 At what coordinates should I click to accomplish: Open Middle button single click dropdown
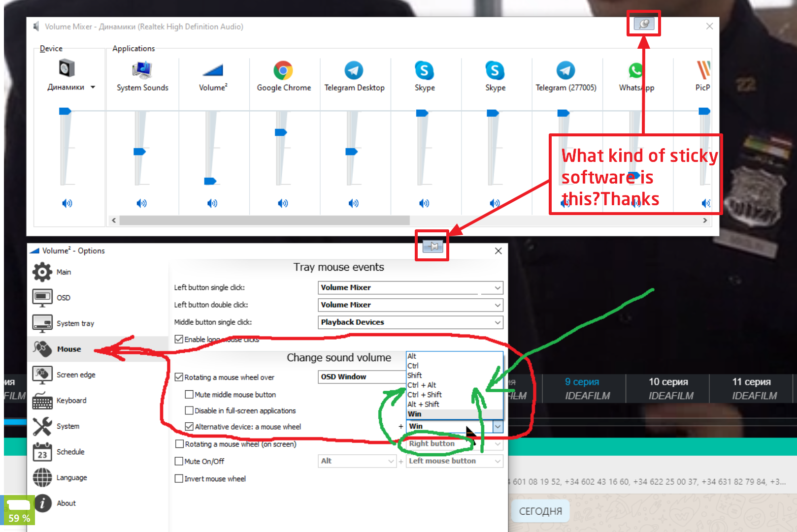click(x=410, y=322)
